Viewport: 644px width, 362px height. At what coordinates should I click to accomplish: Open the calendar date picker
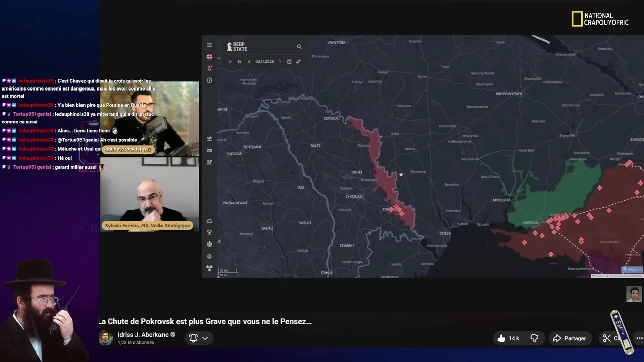pyautogui.click(x=289, y=62)
